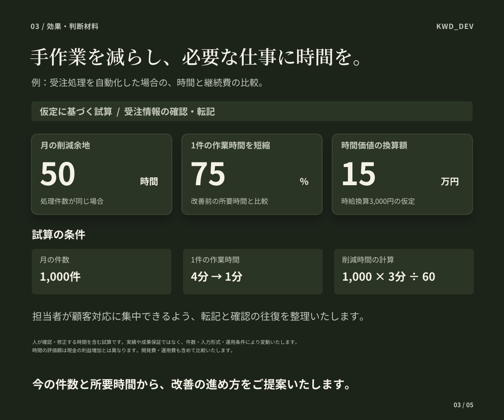Click the sentence starting 担当者が顧客対応に集中
The height and width of the screenshot is (420, 504).
click(199, 316)
